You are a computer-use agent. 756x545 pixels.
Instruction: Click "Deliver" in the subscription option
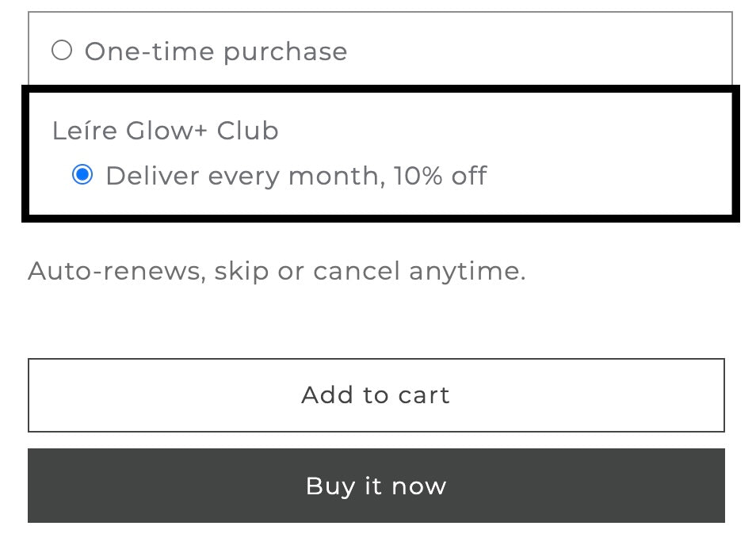click(x=152, y=175)
